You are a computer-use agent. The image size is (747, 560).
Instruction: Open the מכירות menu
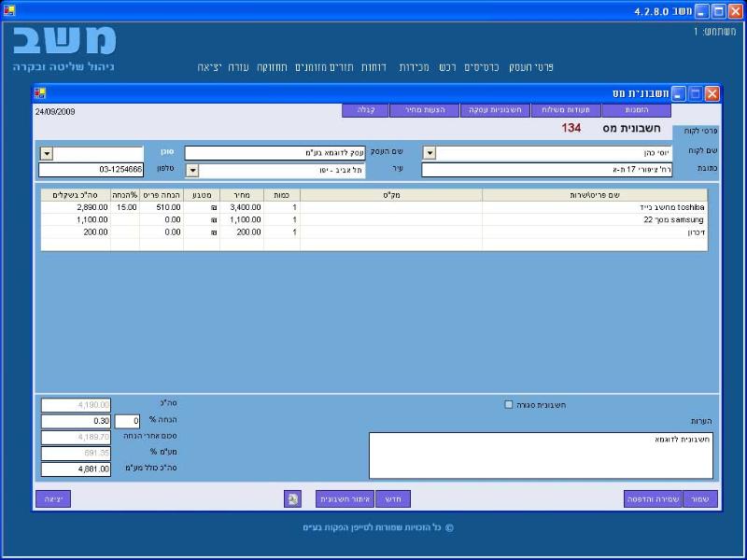click(414, 67)
